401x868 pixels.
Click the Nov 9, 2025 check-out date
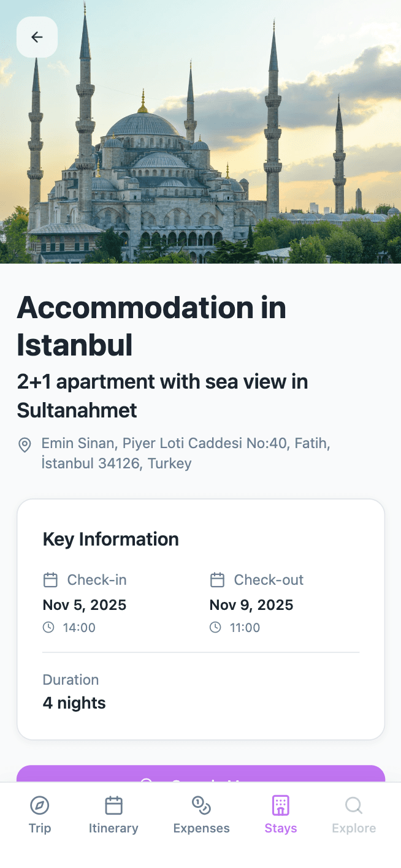coord(251,605)
